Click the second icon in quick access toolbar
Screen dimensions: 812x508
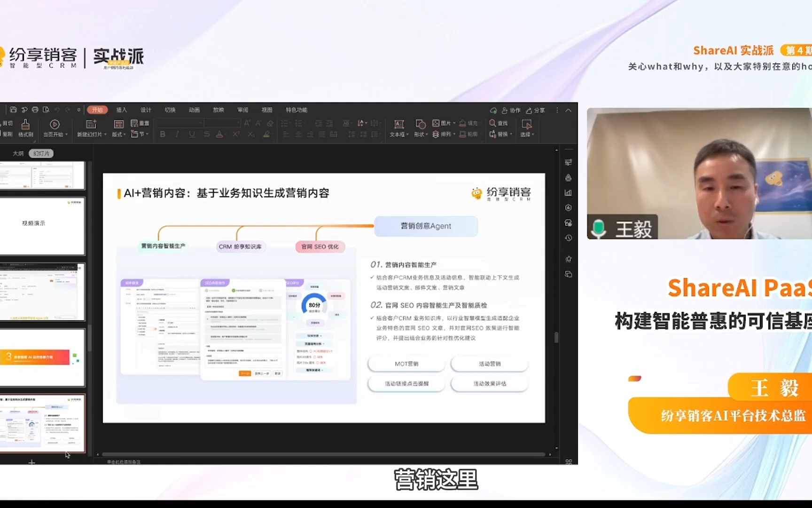point(24,110)
